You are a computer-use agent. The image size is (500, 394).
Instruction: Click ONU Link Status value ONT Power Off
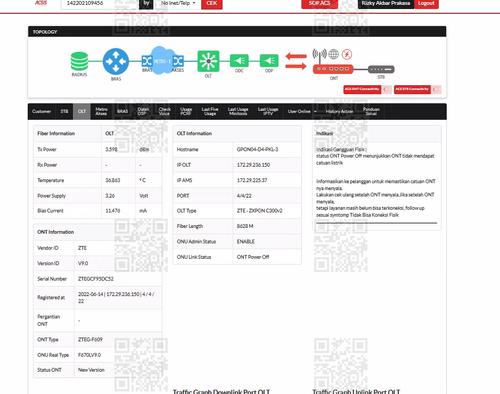pyautogui.click(x=253, y=257)
